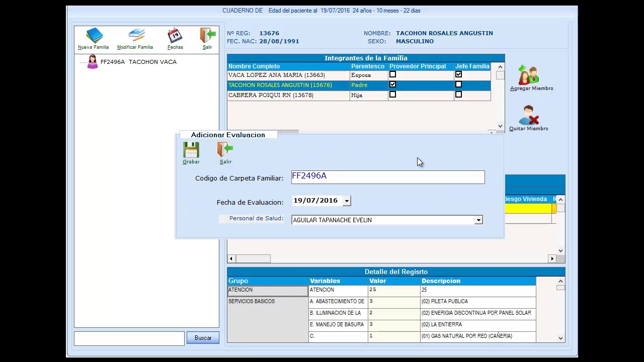This screenshot has height=362, width=644.
Task: Click the search input beside Buscar
Action: point(129,338)
